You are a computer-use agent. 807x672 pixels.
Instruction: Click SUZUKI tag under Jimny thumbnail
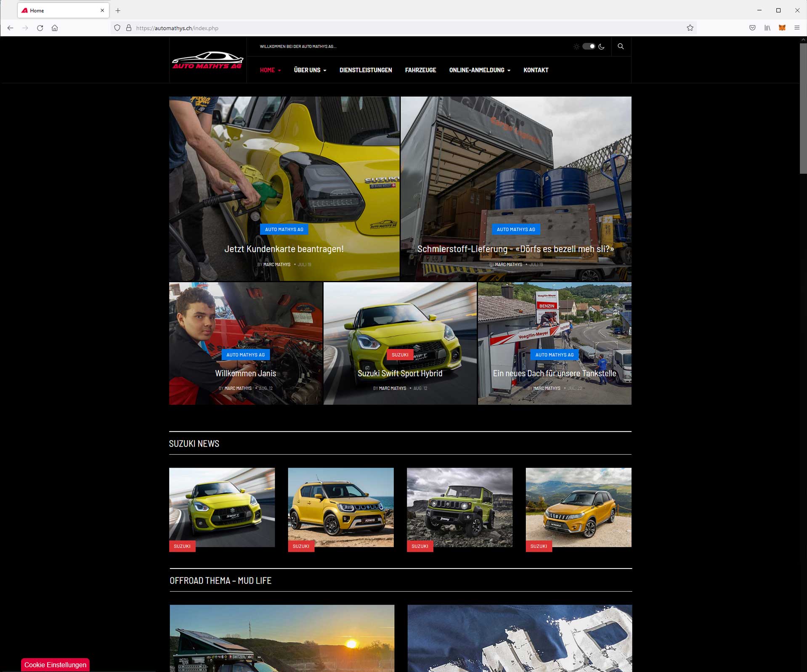(420, 546)
